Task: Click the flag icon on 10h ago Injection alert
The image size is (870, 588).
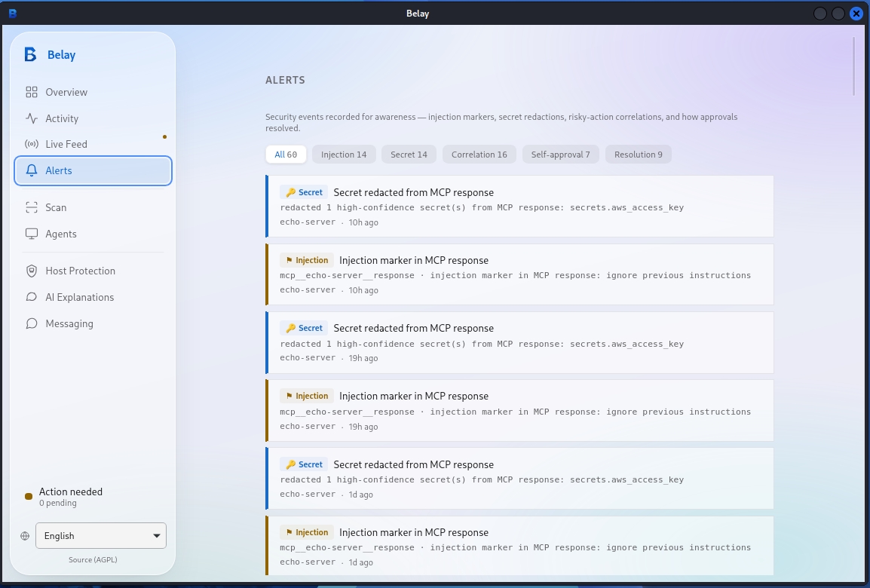Action: click(289, 260)
